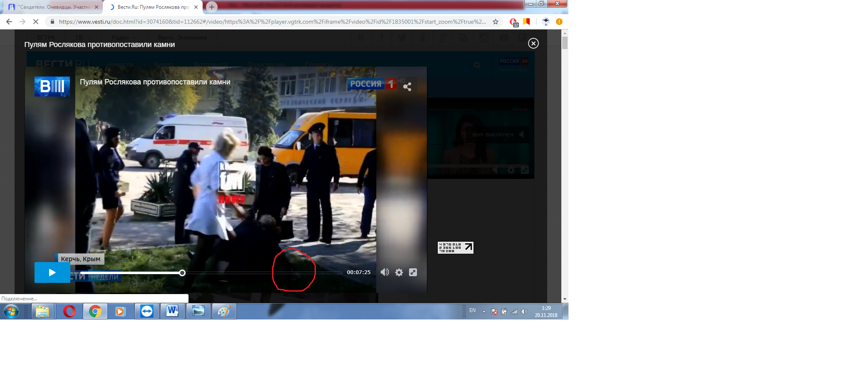Viewport: 868px width, 391px height.
Task: Close the Вести.Ru tab
Action: pos(196,7)
